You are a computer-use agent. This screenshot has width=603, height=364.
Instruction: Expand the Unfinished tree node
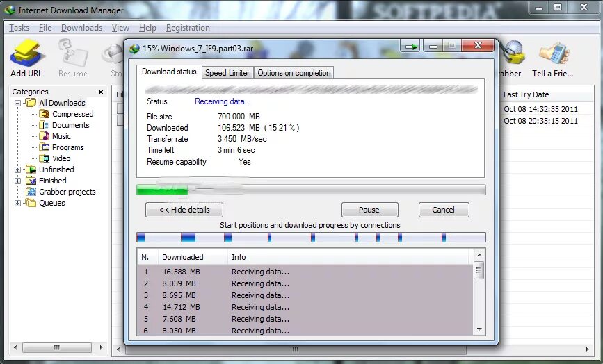17,169
